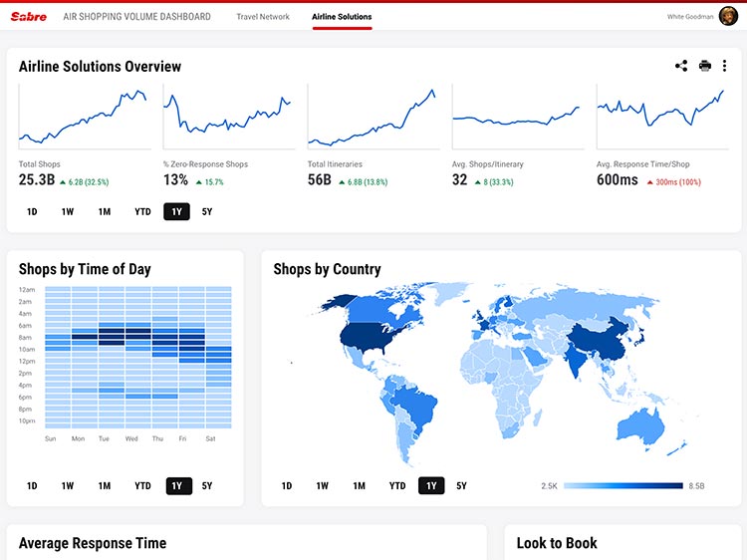The image size is (747, 560).
Task: Select 1M range in Shops by Time of Day
Action: tap(104, 486)
